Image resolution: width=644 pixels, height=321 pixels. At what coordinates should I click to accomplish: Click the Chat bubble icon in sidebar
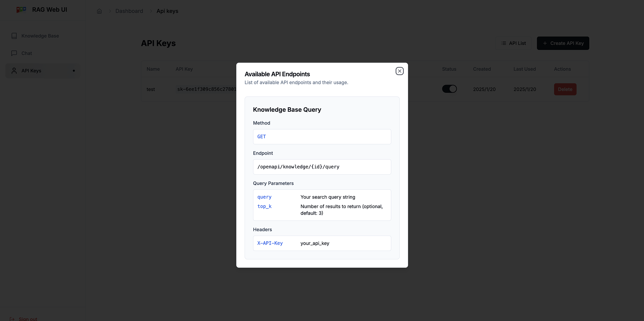click(14, 53)
